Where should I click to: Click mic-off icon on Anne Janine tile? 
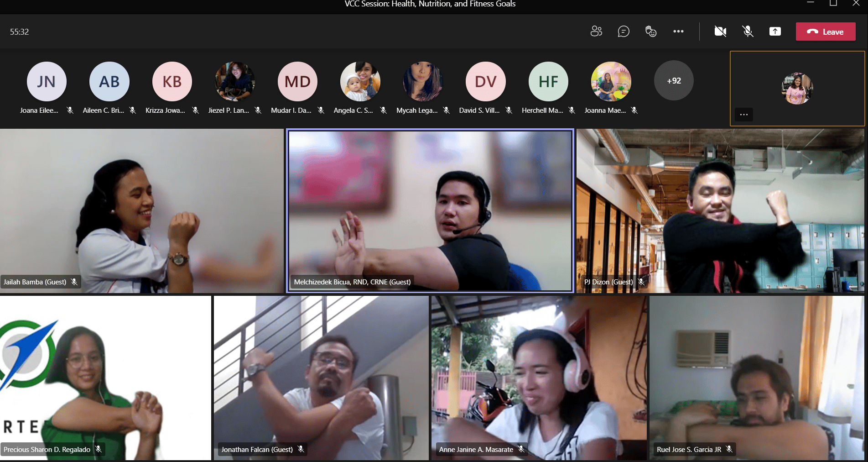point(521,449)
